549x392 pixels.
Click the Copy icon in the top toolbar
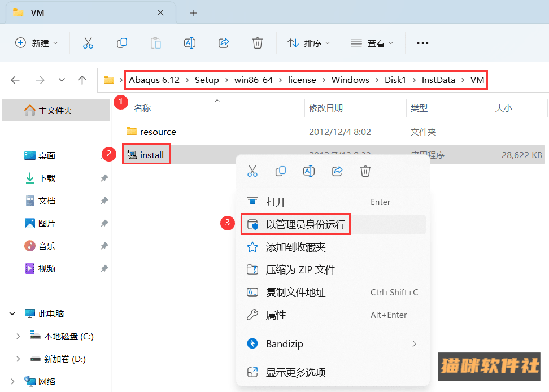tap(122, 43)
